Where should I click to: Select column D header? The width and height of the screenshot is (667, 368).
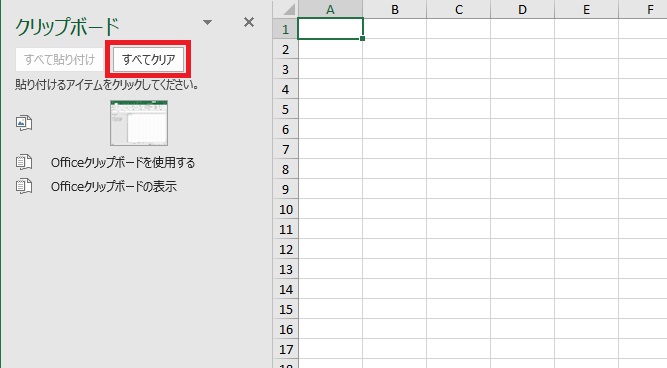click(x=522, y=9)
